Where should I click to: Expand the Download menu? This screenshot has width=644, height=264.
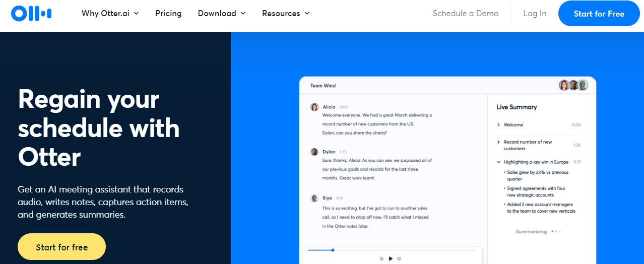point(222,14)
